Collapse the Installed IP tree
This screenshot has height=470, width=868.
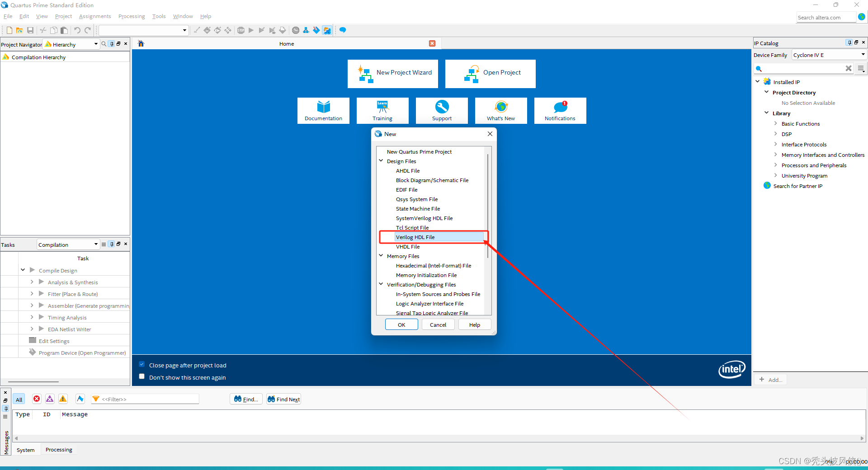758,81
